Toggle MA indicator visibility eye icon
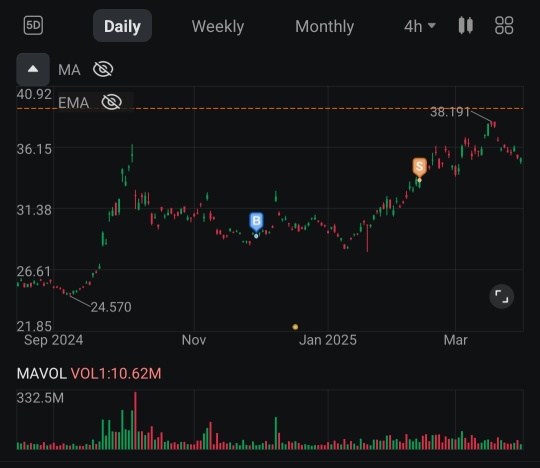 (103, 69)
